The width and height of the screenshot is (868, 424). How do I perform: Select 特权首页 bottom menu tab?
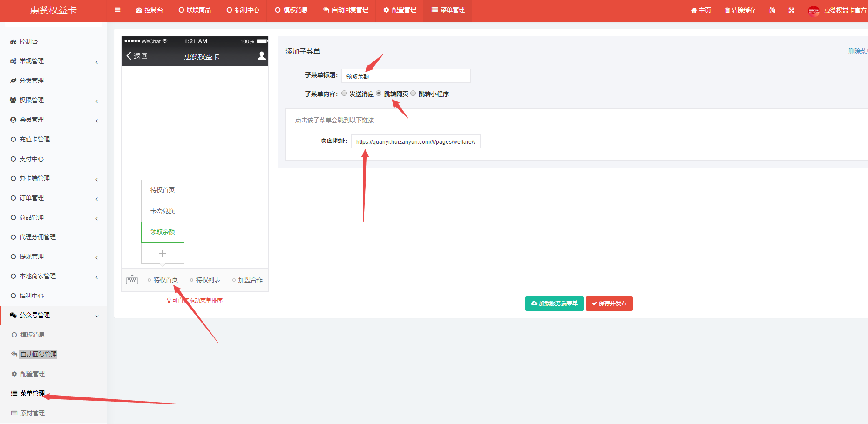click(x=163, y=280)
